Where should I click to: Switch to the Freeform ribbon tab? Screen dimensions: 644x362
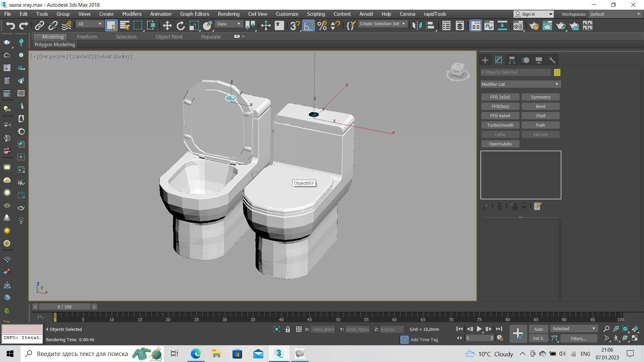[x=87, y=37]
